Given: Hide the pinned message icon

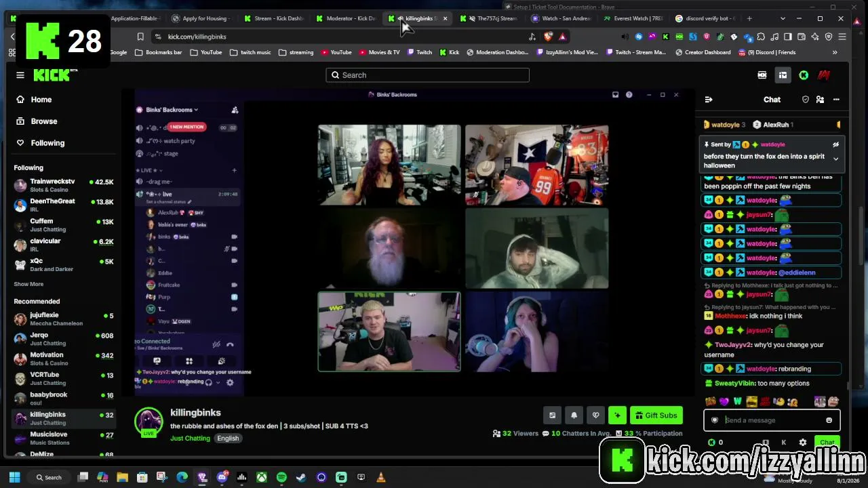Looking at the screenshot, I should 835,144.
